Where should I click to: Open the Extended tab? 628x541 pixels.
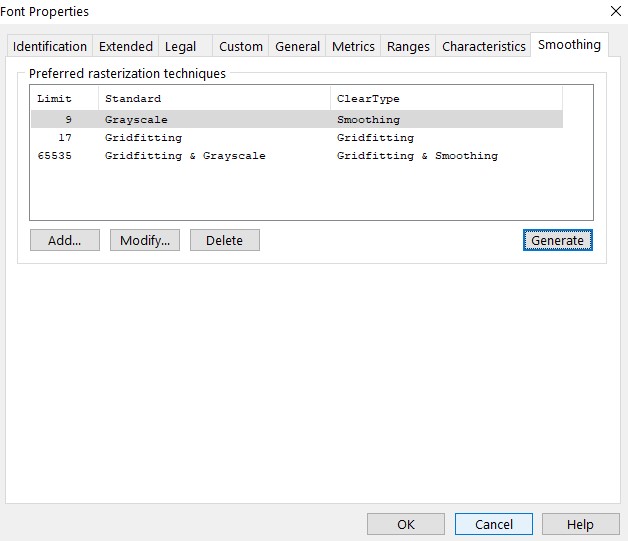(x=126, y=46)
